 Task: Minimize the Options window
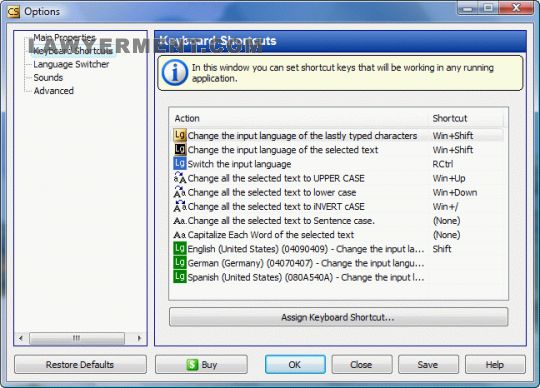pos(468,8)
